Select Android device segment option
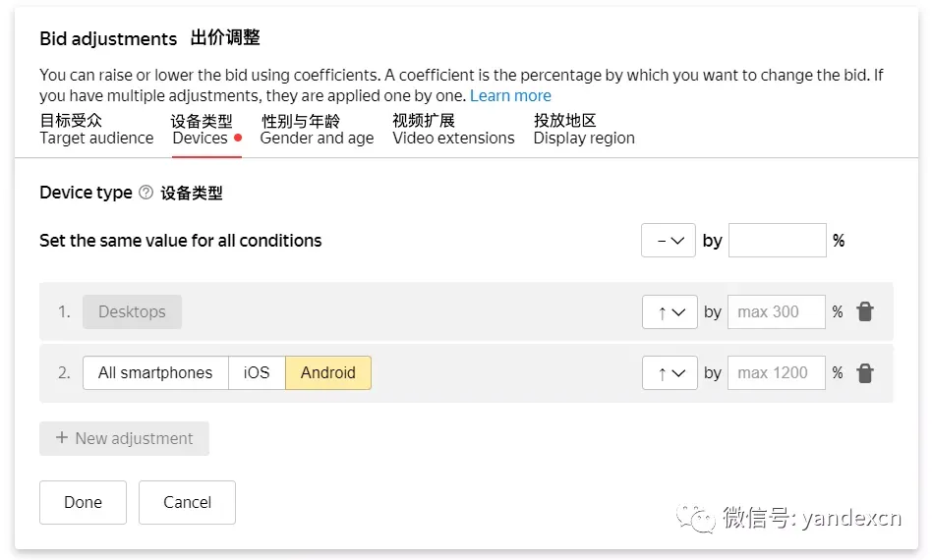This screenshot has height=560, width=932. coord(328,373)
